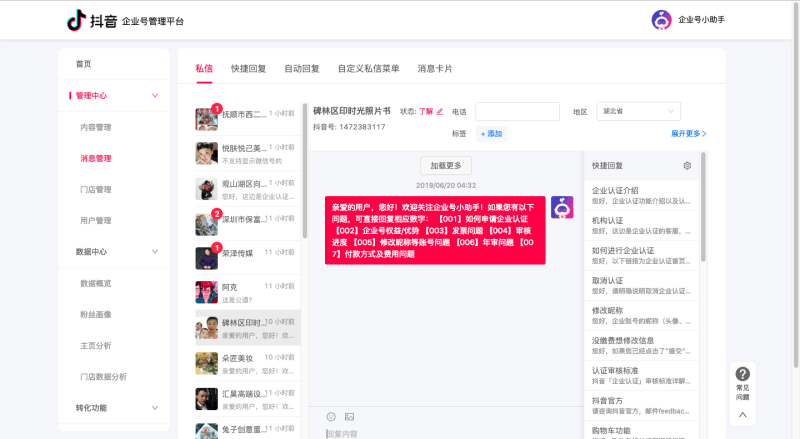Open the 企业号小助手 account avatar
This screenshot has height=439, width=800.
[x=661, y=20]
